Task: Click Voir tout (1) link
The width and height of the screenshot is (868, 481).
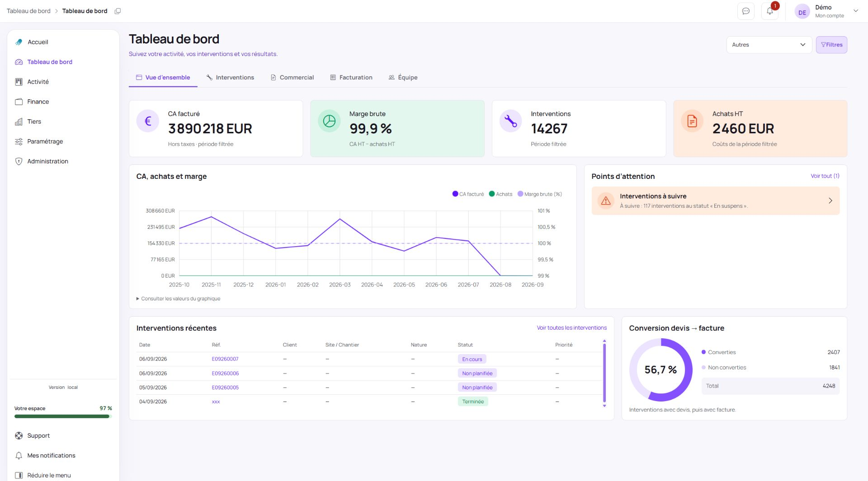Action: (825, 176)
